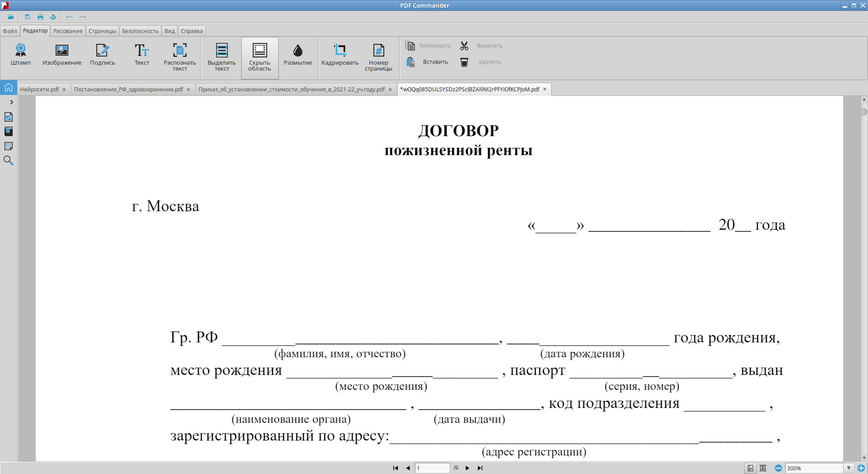
Task: Switch to the Страницы ribbon tab
Action: 102,31
